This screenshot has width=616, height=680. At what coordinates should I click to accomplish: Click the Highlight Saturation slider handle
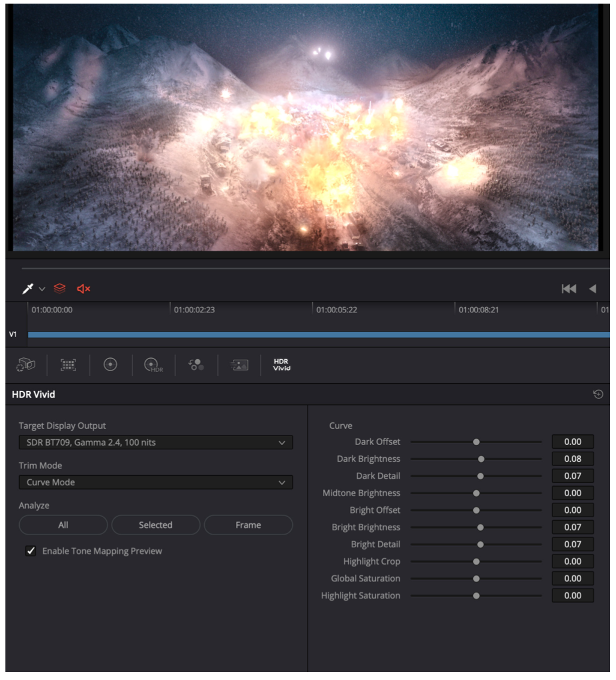point(477,596)
